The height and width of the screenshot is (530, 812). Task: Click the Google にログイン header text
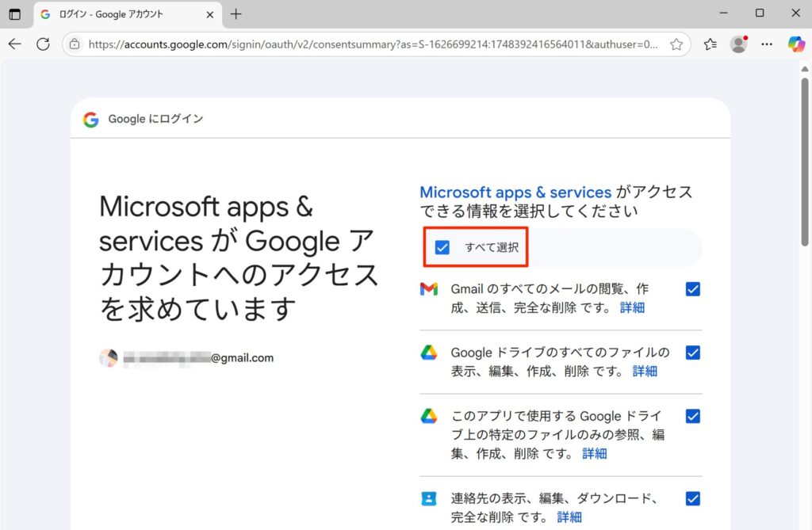[155, 119]
